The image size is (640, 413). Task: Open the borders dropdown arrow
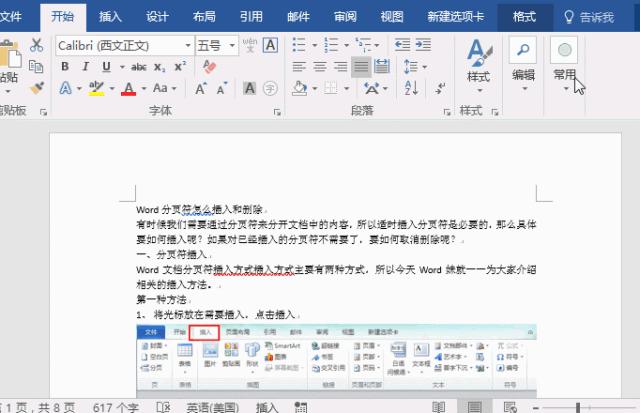click(347, 89)
